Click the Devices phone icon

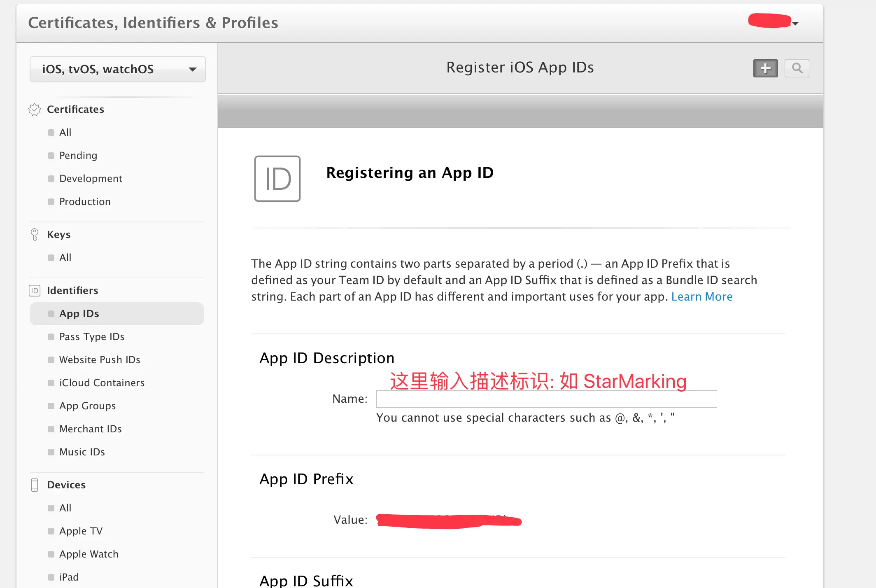[35, 485]
